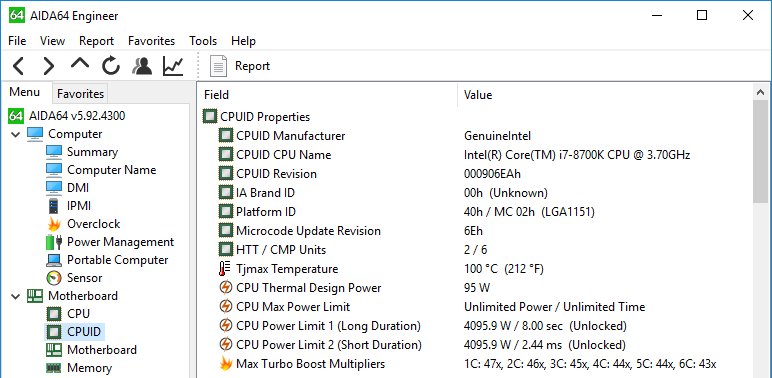Click the Max Turbo Boost flame icon
The height and width of the screenshot is (378, 772).
point(225,364)
